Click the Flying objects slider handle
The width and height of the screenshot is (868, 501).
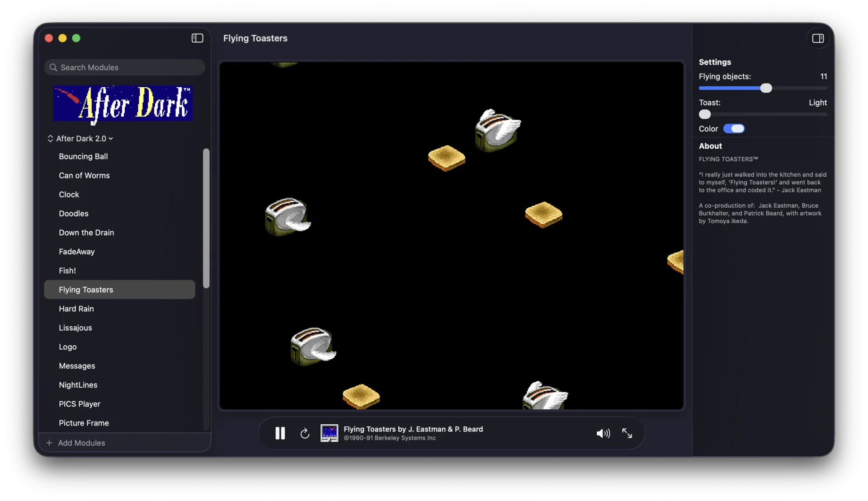tap(766, 88)
